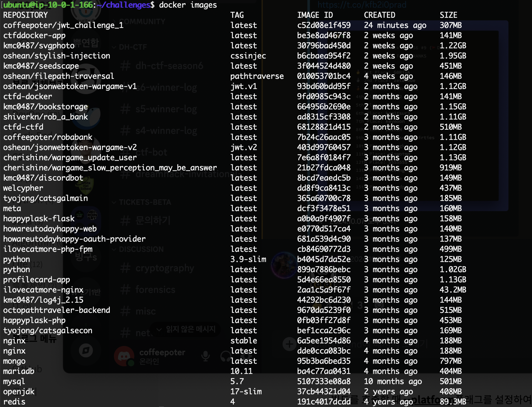Click the unread messages 읽지 않은 메시지 pill

[x=186, y=329]
